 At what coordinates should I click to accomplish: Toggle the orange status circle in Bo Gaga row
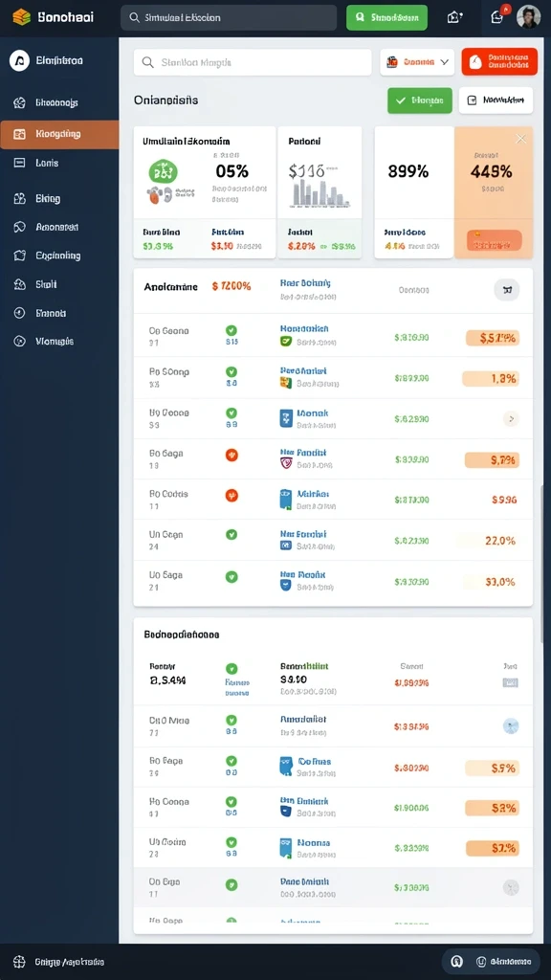click(231, 455)
